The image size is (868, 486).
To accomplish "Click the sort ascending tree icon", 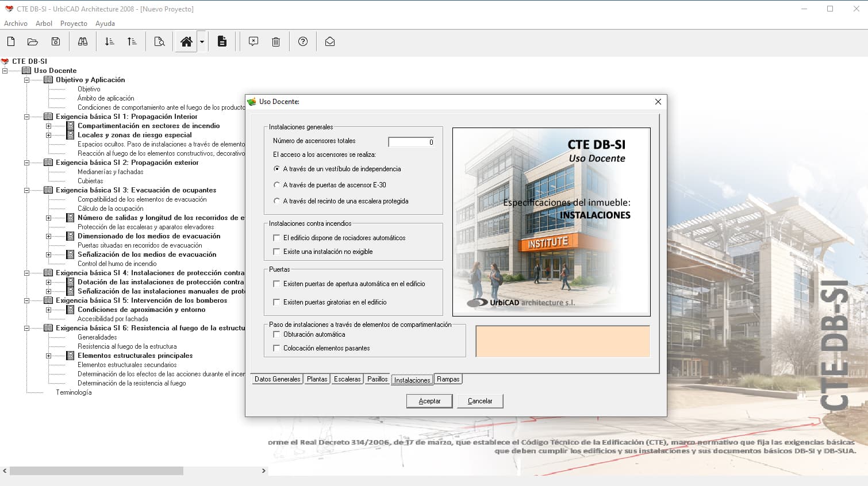I will 132,41.
